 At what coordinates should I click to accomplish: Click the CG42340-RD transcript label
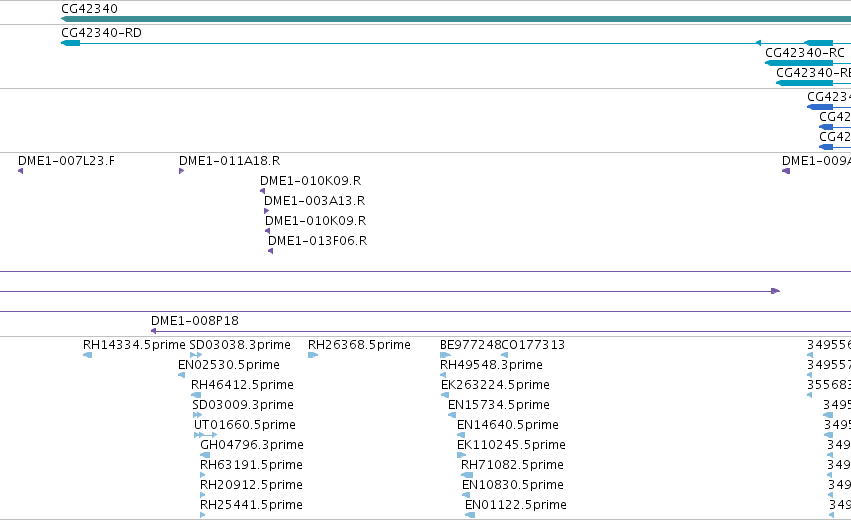click(101, 33)
